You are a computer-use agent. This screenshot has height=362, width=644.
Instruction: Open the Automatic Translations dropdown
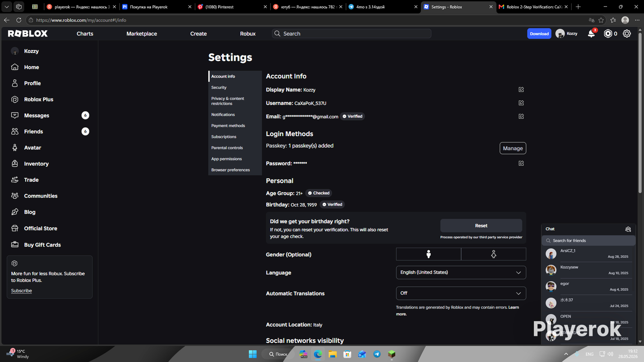[461, 293]
